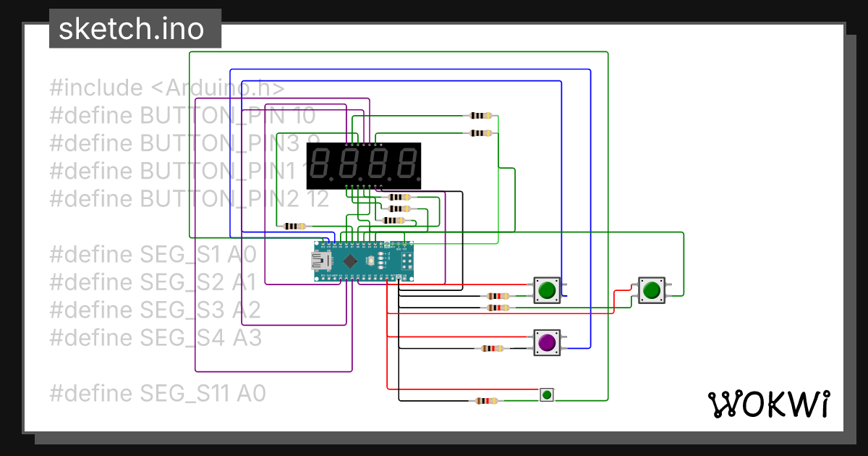The height and width of the screenshot is (456, 868).
Task: Select the second resistor above the display
Action: (x=481, y=132)
